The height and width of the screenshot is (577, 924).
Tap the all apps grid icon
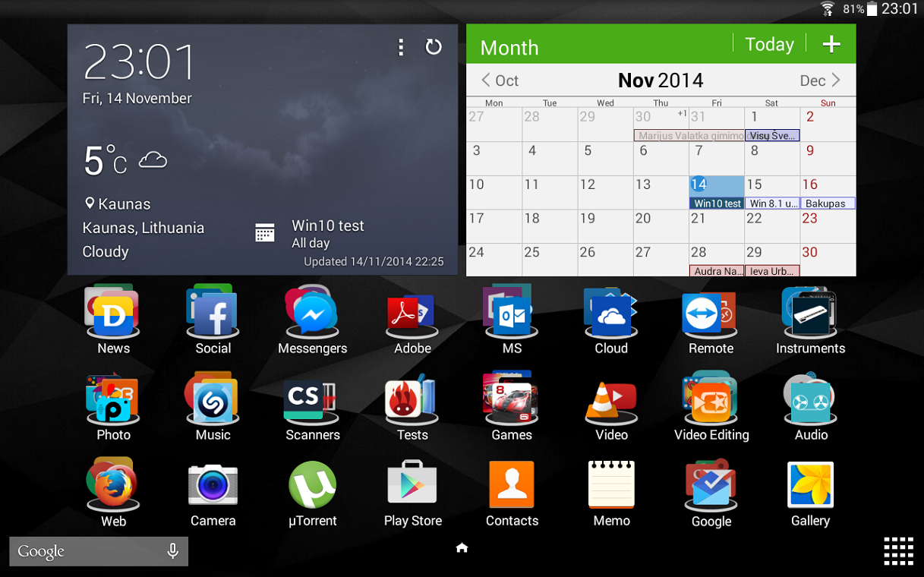897,550
